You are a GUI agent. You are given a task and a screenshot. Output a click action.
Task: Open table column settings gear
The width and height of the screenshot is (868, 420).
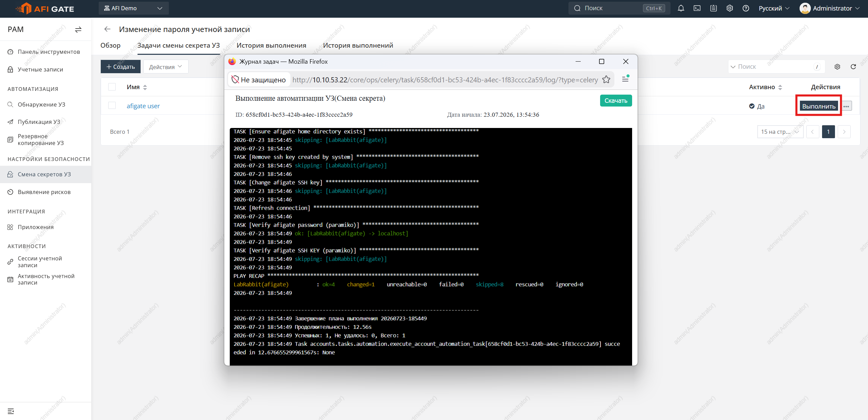[x=837, y=67]
